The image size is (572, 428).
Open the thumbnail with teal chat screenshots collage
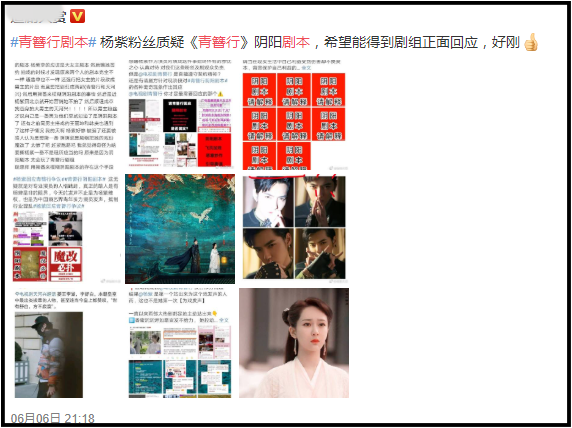click(180, 343)
